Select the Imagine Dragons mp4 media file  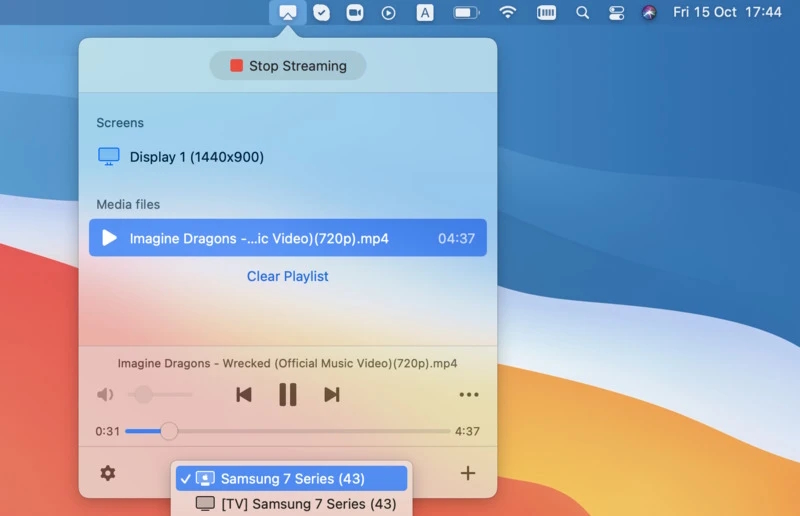tap(288, 238)
